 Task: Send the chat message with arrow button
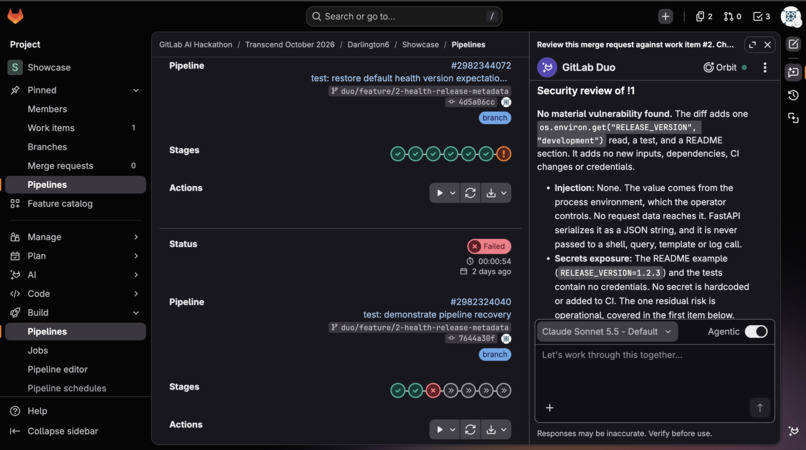[760, 408]
